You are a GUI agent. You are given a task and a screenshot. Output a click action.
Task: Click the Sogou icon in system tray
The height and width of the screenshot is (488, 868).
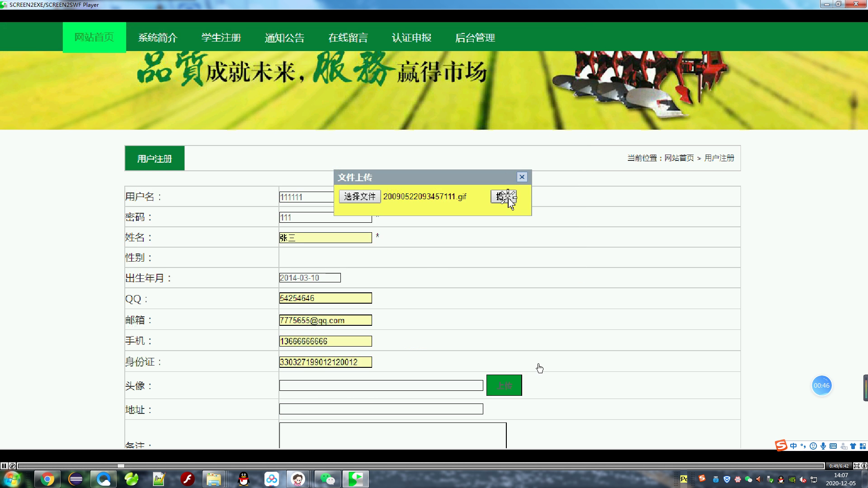(702, 479)
